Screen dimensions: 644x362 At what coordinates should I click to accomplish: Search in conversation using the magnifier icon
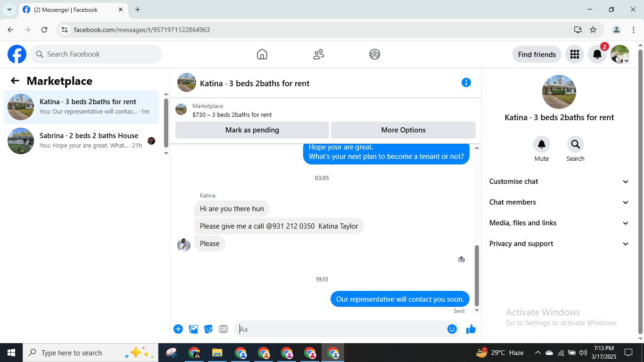click(575, 144)
